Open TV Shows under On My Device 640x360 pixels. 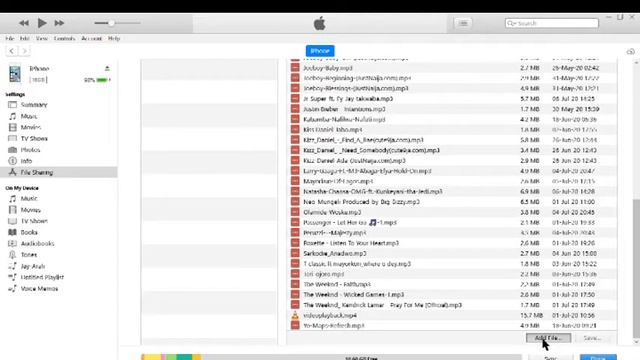coord(34,221)
